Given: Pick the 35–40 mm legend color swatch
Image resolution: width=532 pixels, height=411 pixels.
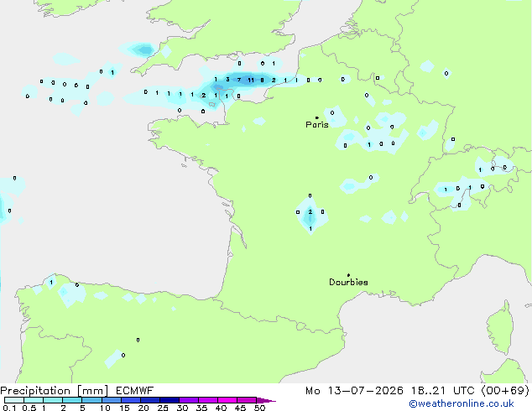Looking at the screenshot, I should (x=208, y=400).
